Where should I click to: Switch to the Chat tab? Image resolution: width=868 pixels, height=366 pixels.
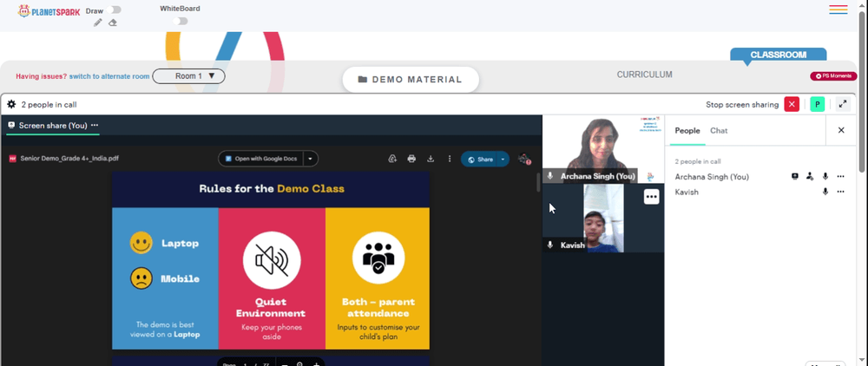(719, 130)
